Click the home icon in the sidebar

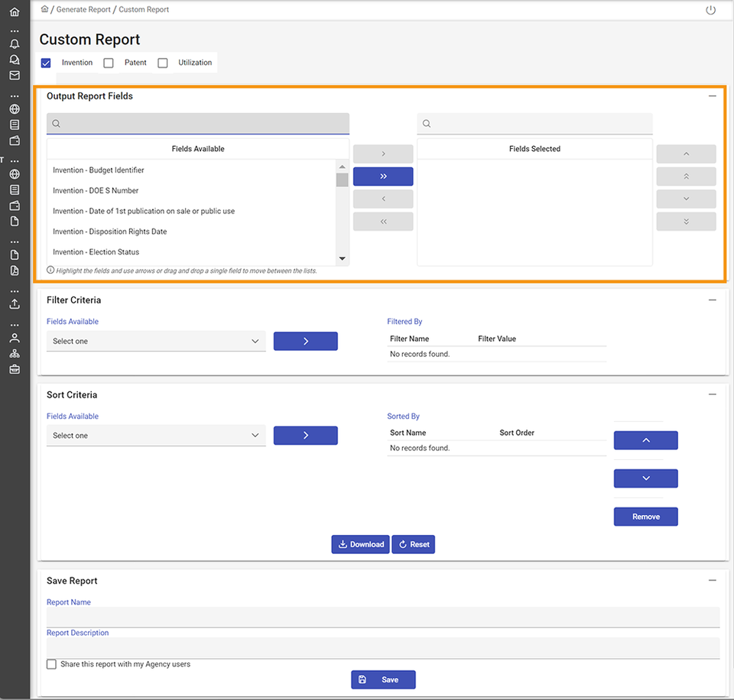coord(15,11)
